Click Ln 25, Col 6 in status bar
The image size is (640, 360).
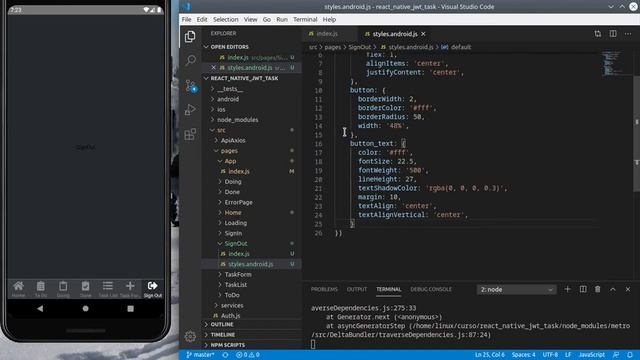(489, 355)
